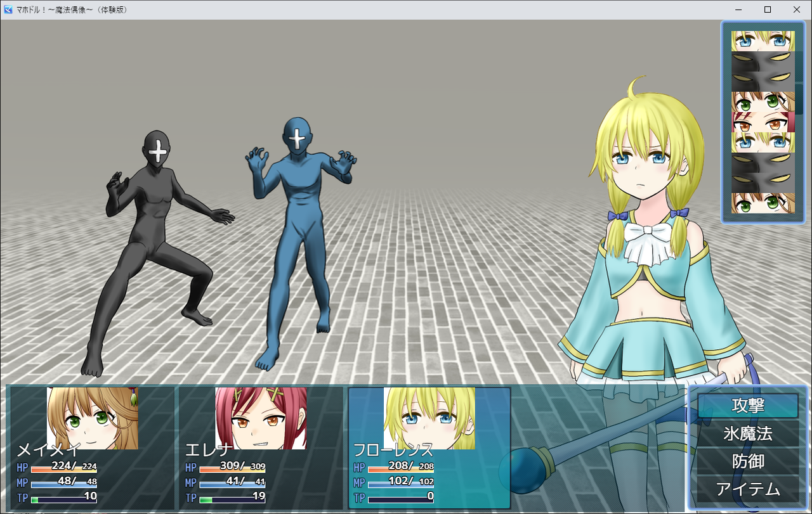Image resolution: width=812 pixels, height=514 pixels.
Task: Click Meimei's MP value 48/48
Action: point(77,481)
